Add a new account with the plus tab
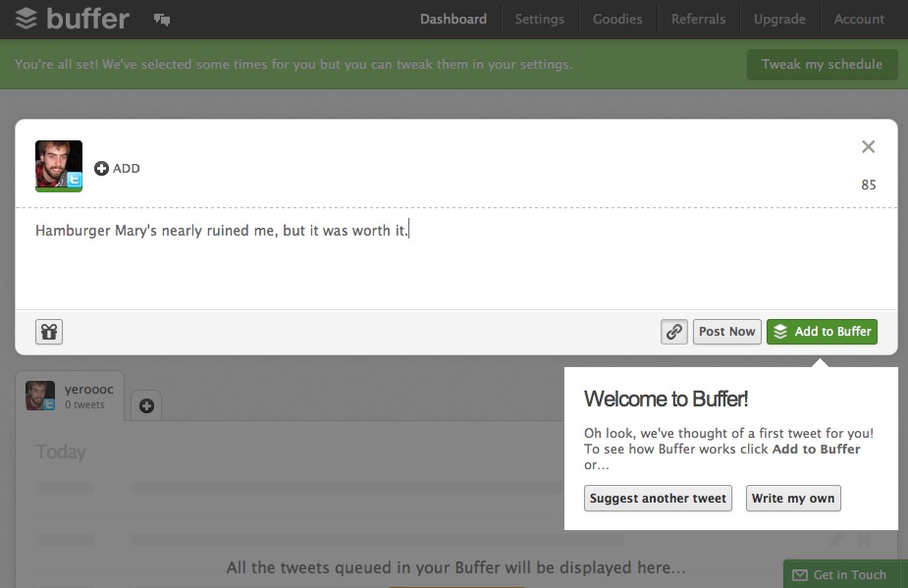Screen dimensions: 908x588 pyautogui.click(x=146, y=405)
